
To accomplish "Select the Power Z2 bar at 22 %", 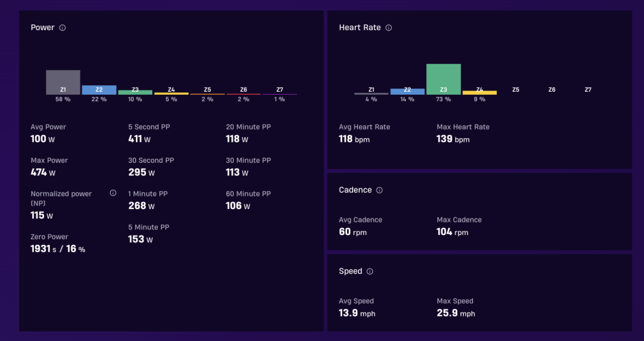I will point(99,90).
